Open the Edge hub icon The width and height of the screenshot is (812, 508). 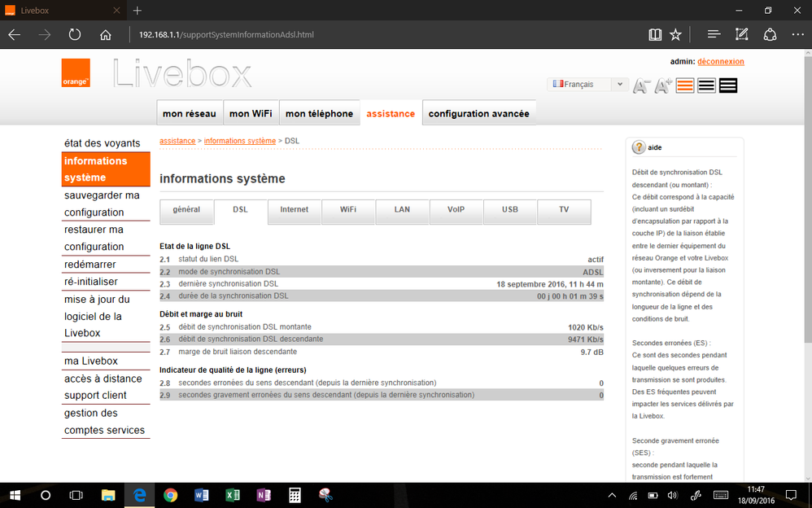coord(714,35)
